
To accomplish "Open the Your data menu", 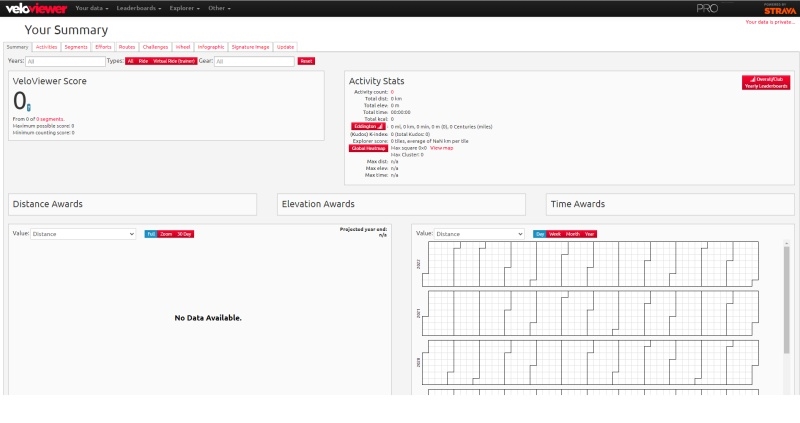I will [x=92, y=8].
